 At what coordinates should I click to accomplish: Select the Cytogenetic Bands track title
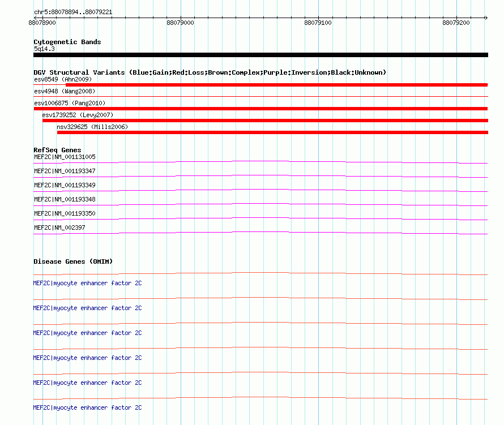[x=67, y=42]
